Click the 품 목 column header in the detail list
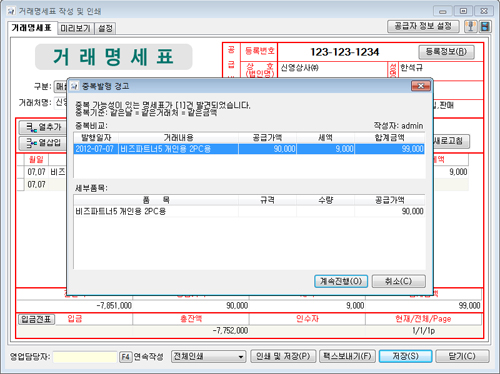Viewport: 500px width, 374px height. click(156, 200)
